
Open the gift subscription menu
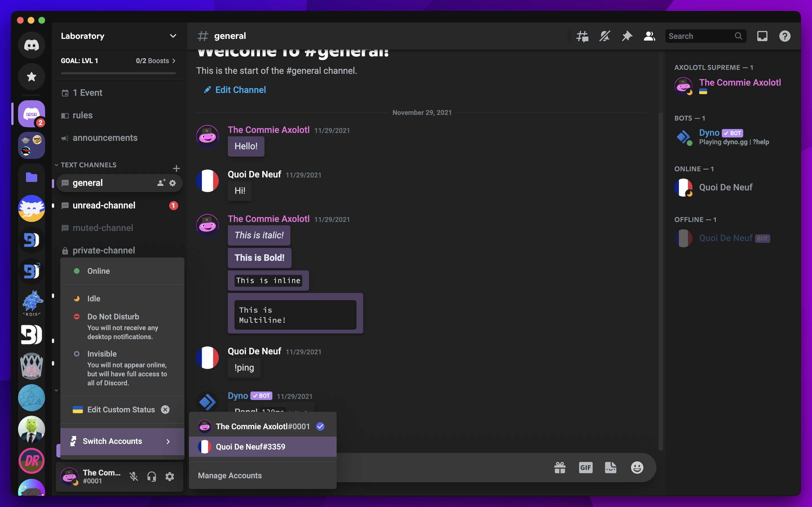[x=560, y=468]
